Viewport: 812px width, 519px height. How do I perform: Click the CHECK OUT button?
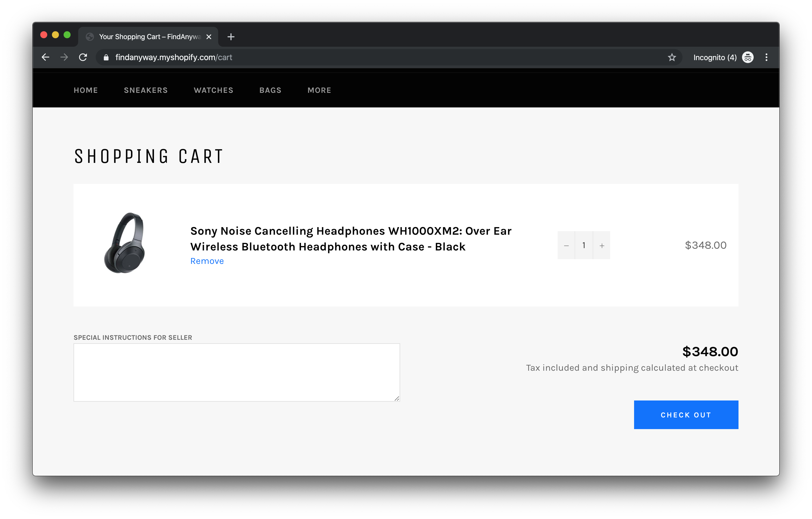(686, 415)
